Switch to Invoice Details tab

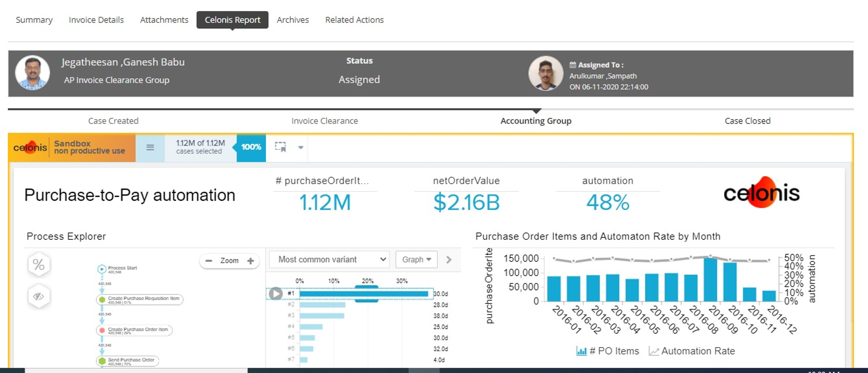[x=96, y=20]
